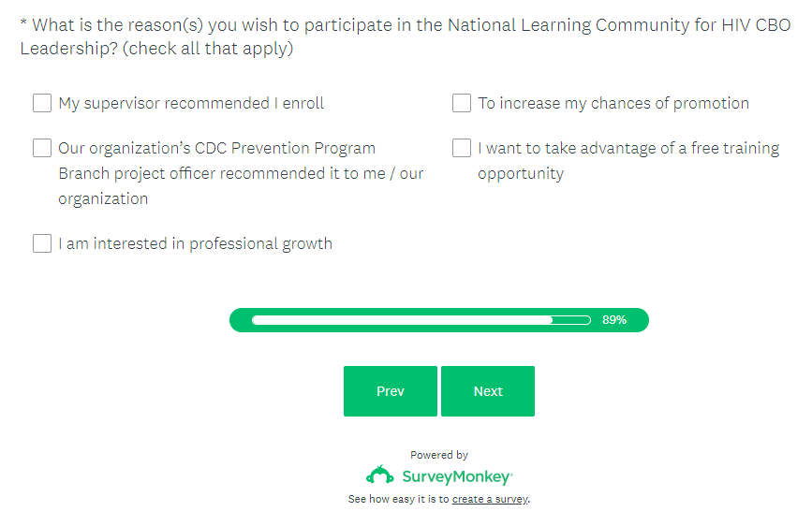Go back with the Prev button

390,391
